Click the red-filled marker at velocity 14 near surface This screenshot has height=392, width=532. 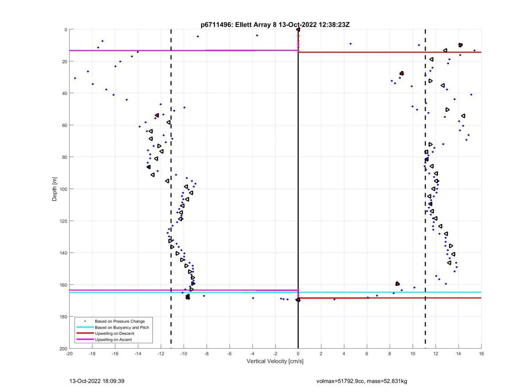460,45
